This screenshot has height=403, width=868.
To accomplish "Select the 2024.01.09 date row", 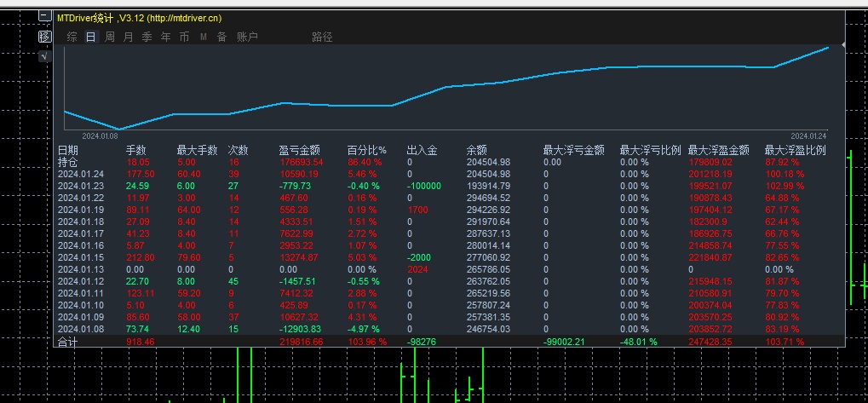I will (81, 317).
